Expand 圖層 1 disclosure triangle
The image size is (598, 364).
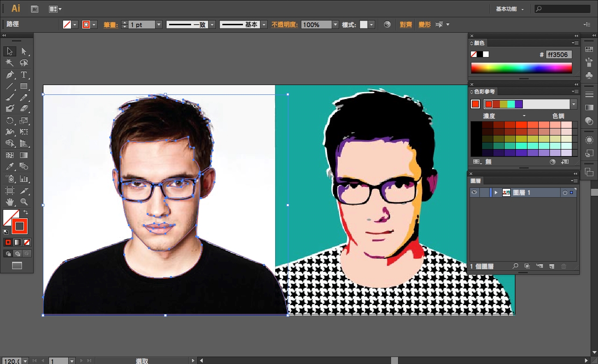tap(496, 193)
